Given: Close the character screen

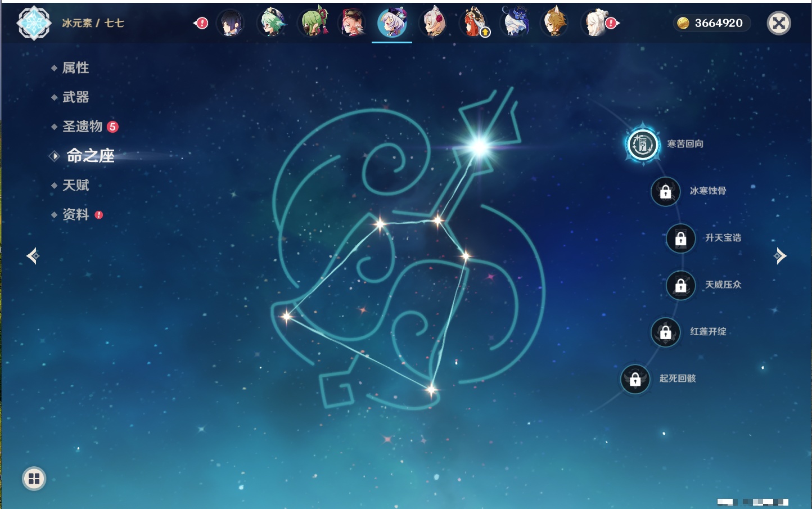Looking at the screenshot, I should [779, 23].
